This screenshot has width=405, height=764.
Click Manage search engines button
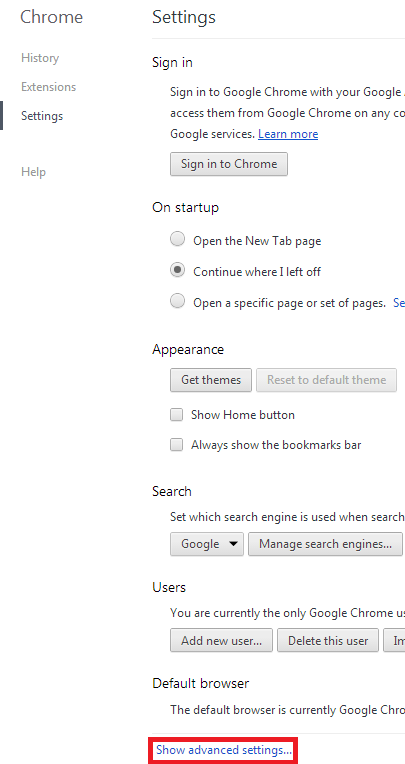click(325, 544)
